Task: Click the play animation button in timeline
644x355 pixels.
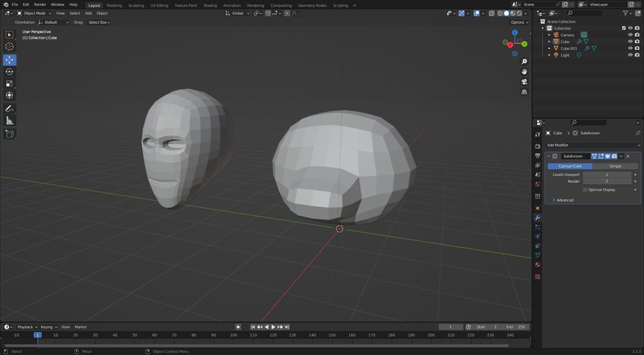Action: (x=273, y=327)
